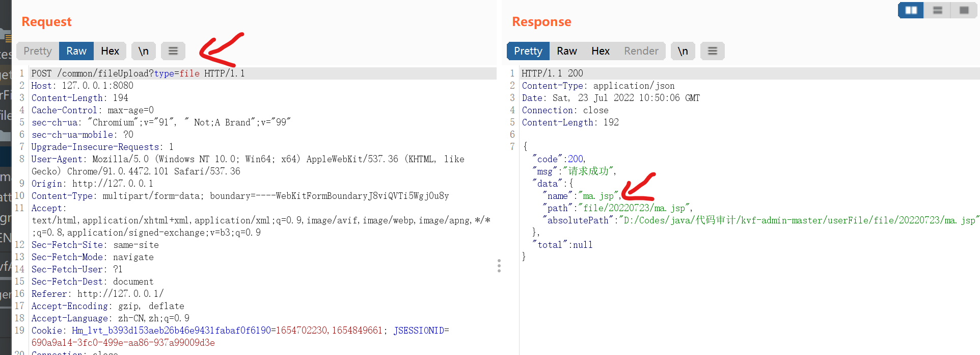This screenshot has height=355, width=980.
Task: Click the Content-Length: 194 request header
Action: pos(80,98)
